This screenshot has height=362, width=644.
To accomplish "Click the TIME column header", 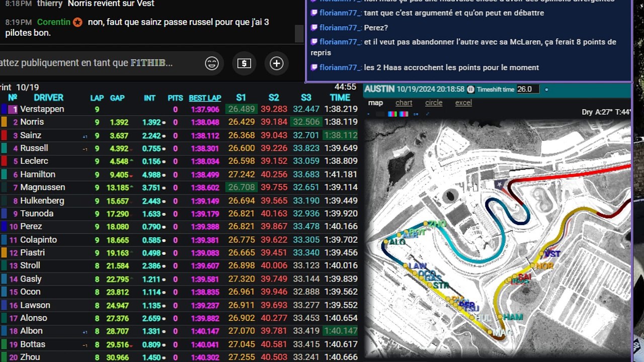I will (340, 98).
